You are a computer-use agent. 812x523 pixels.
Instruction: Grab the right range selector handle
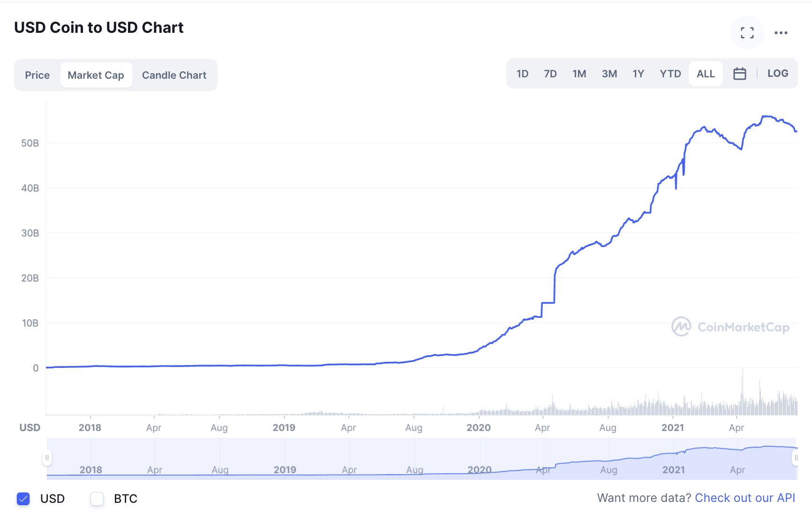[x=797, y=457]
